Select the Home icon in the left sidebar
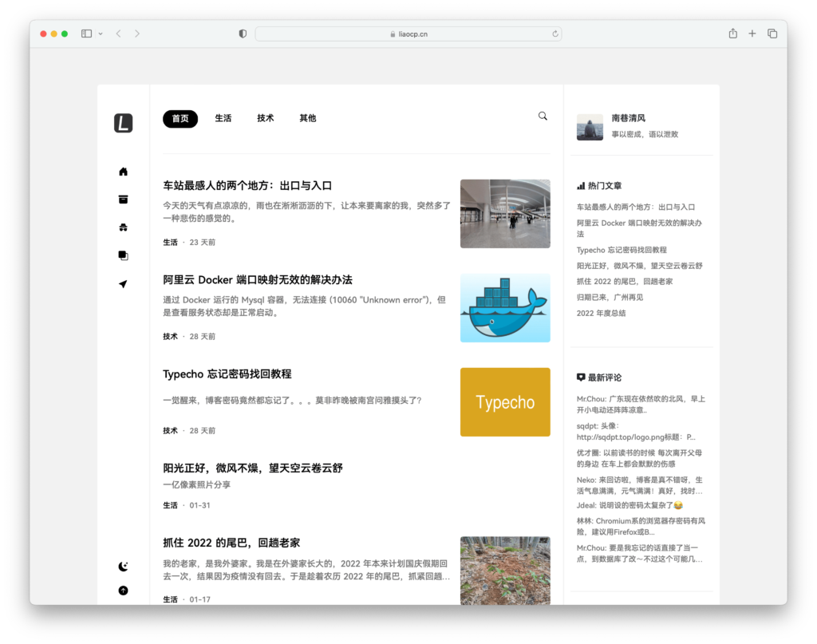The height and width of the screenshot is (644, 817). pyautogui.click(x=123, y=171)
